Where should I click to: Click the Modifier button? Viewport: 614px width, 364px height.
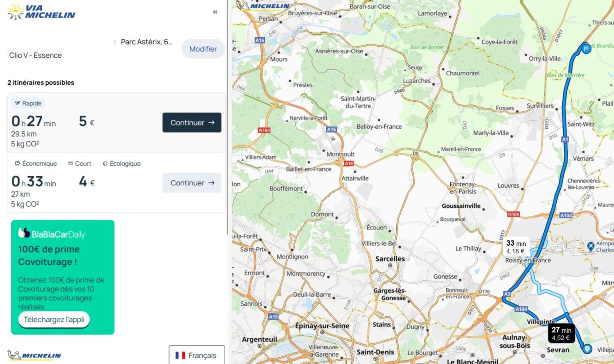point(203,49)
